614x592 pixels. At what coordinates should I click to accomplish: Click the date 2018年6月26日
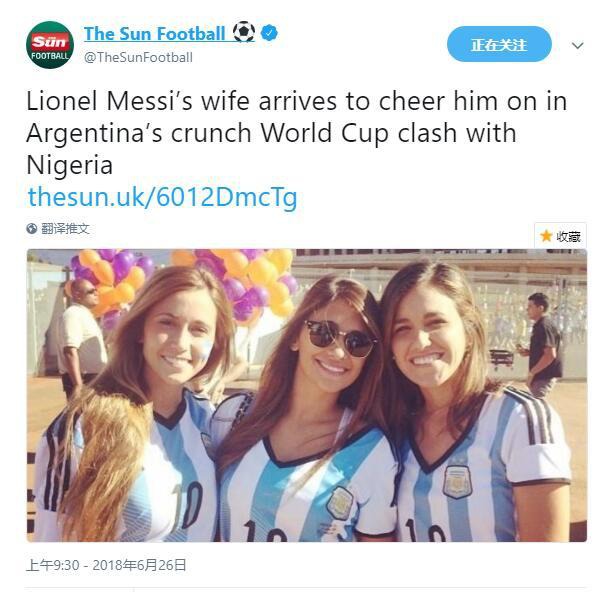click(140, 565)
